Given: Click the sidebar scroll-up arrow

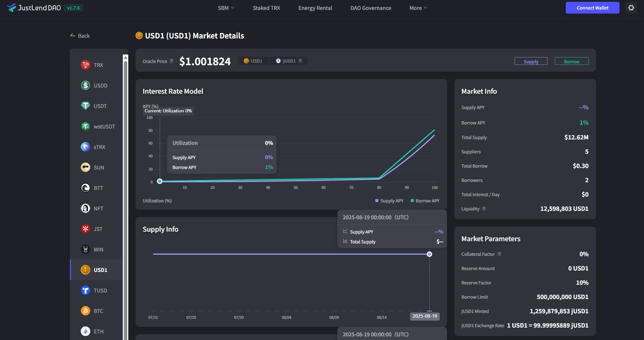Looking at the screenshot, I should coord(125,57).
